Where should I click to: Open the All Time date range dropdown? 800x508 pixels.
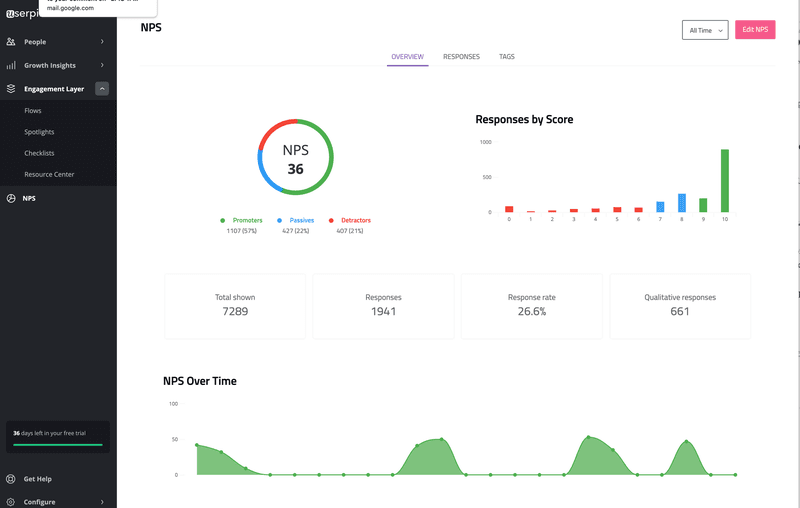click(x=704, y=30)
